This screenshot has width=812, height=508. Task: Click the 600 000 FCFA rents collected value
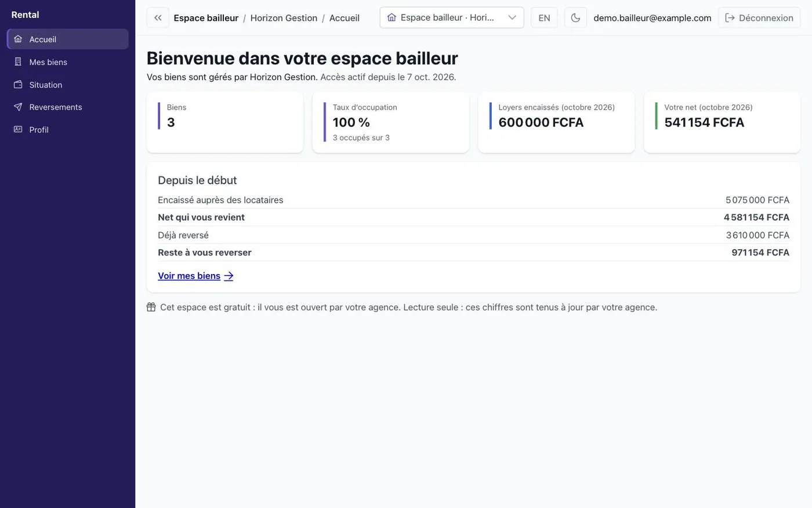[x=541, y=123]
